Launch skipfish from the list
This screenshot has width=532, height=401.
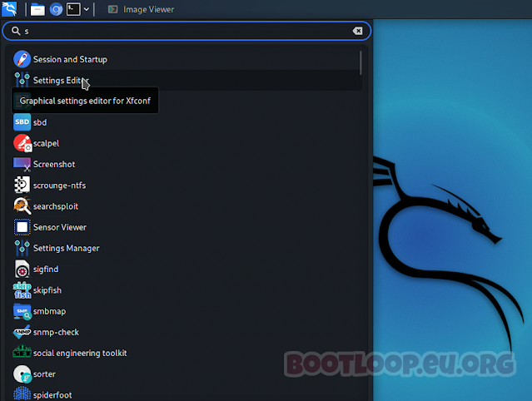186,290
